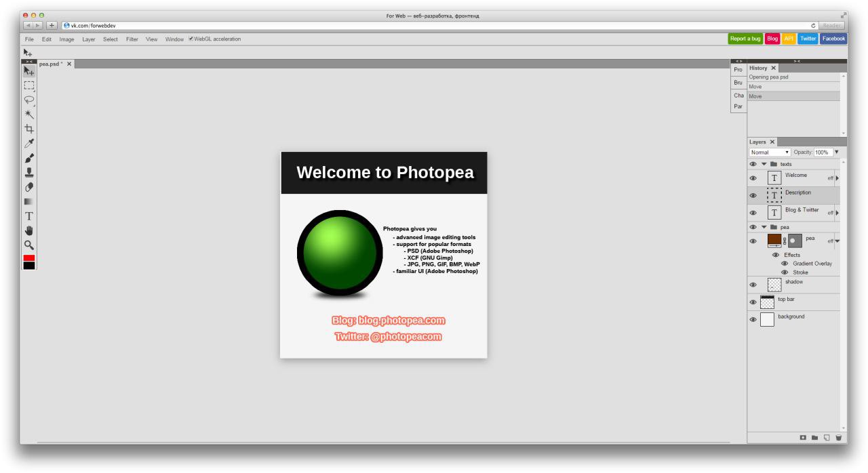Open the API link button
The width and height of the screenshot is (868, 473).
789,39
